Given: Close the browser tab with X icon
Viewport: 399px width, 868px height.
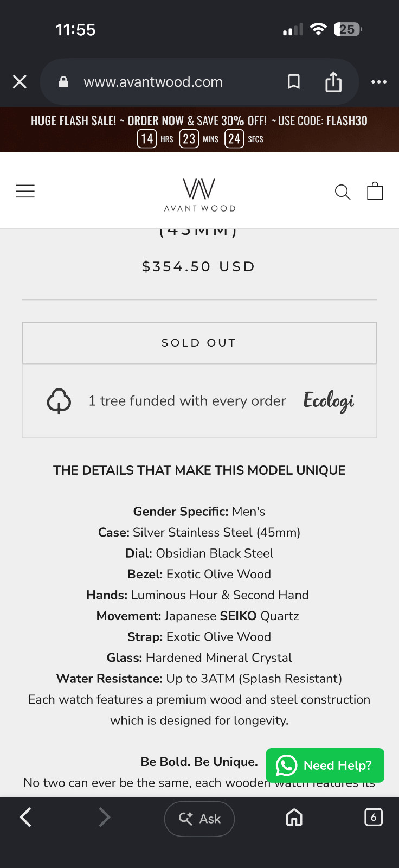Looking at the screenshot, I should (20, 82).
